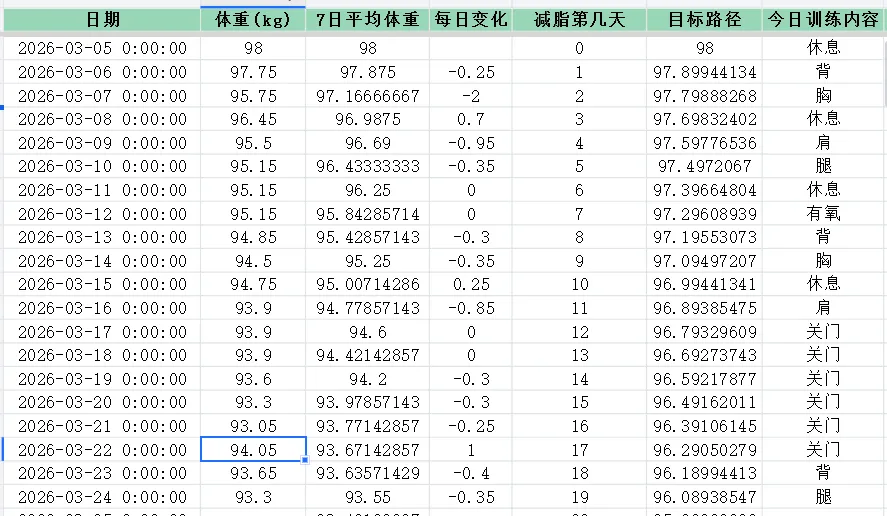Select target path cell 97.29608939
The width and height of the screenshot is (887, 516).
pyautogui.click(x=704, y=214)
